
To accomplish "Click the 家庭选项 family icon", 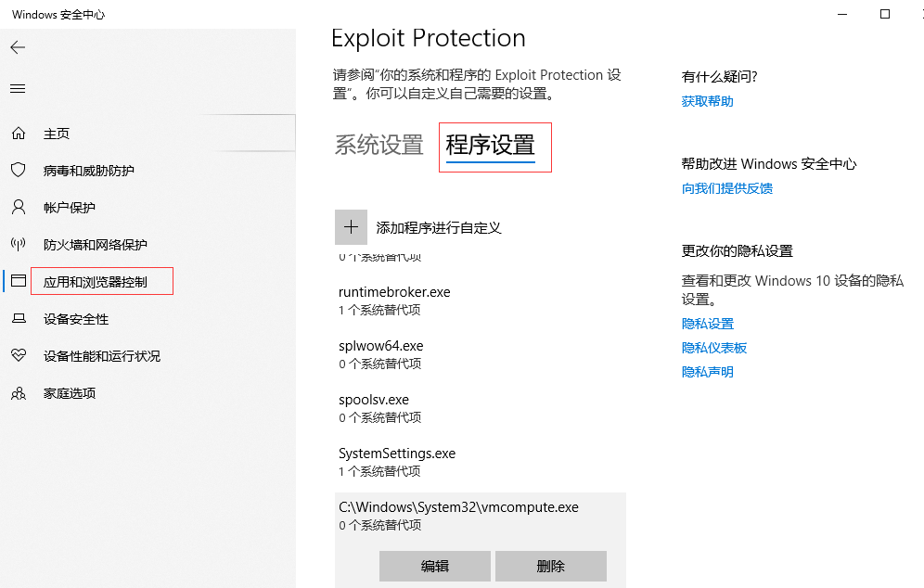I will 18,393.
